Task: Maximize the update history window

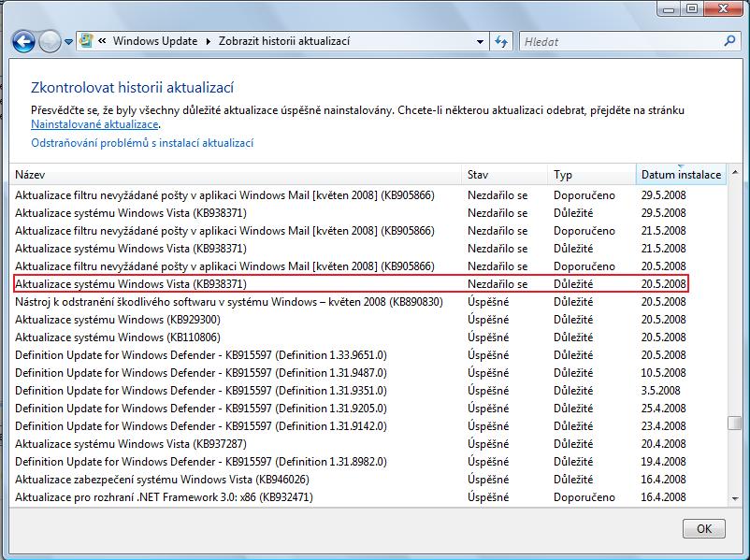Action: click(x=692, y=9)
